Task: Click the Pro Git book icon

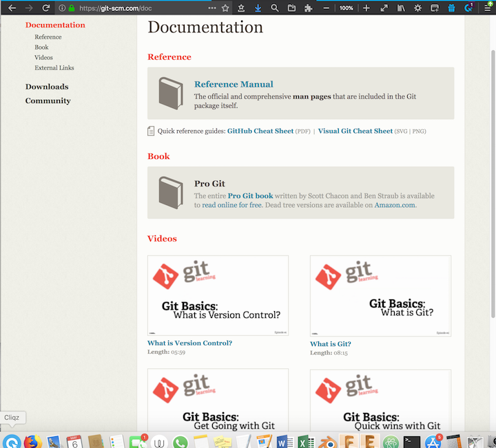Action: coord(171,193)
